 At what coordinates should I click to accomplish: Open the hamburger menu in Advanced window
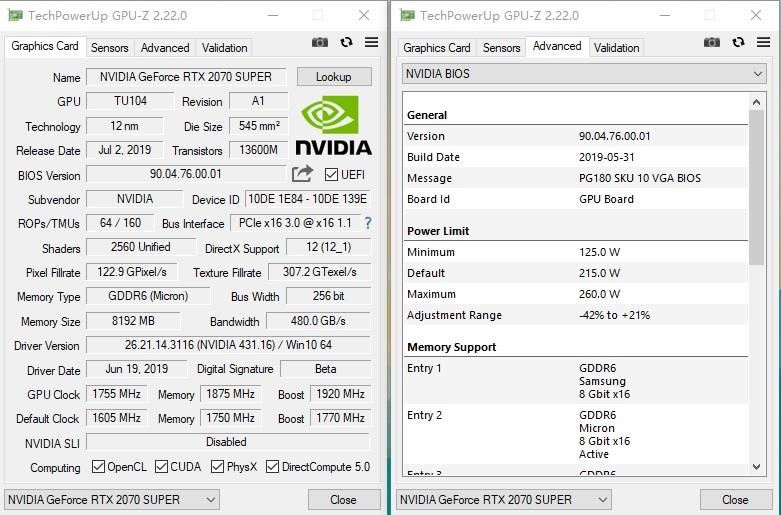763,42
